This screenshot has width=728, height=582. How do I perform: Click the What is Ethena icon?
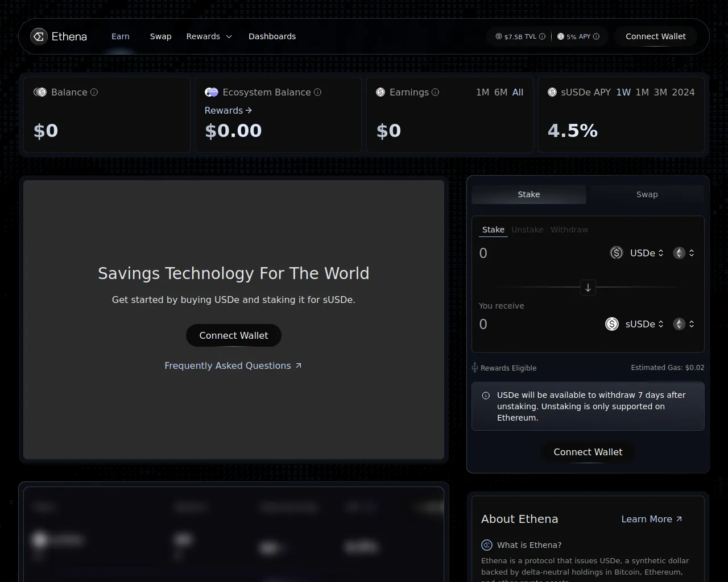[487, 545]
